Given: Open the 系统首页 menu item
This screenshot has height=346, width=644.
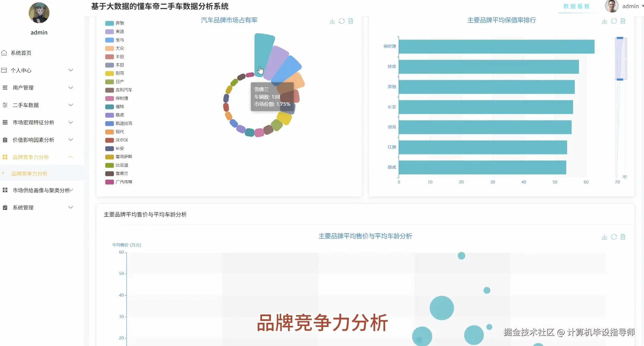Looking at the screenshot, I should click(42, 53).
